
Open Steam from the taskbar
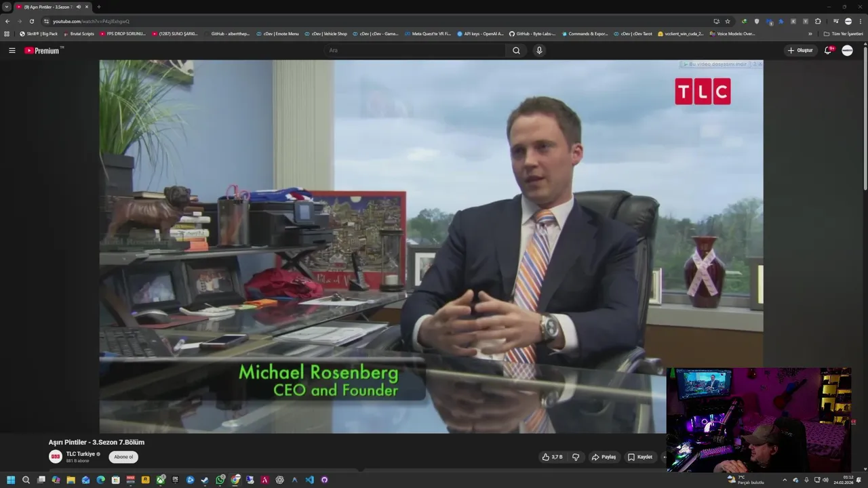(x=205, y=480)
